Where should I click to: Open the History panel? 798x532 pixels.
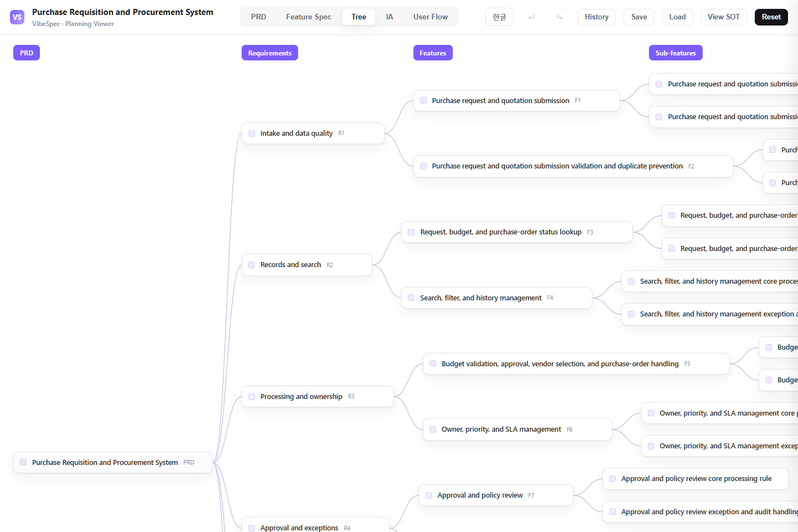click(596, 17)
